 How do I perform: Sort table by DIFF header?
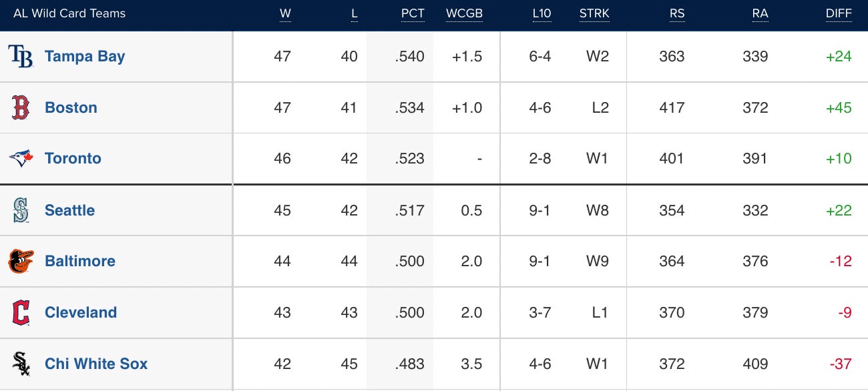point(839,14)
